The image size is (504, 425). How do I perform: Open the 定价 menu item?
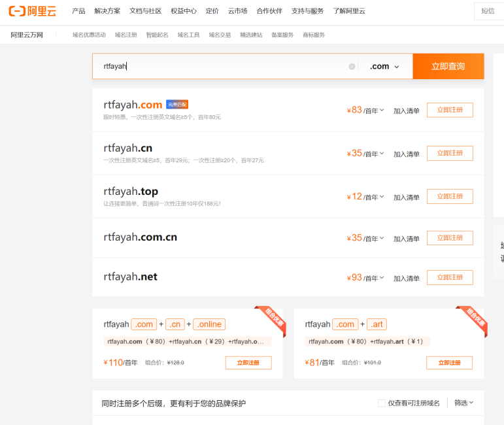[212, 11]
